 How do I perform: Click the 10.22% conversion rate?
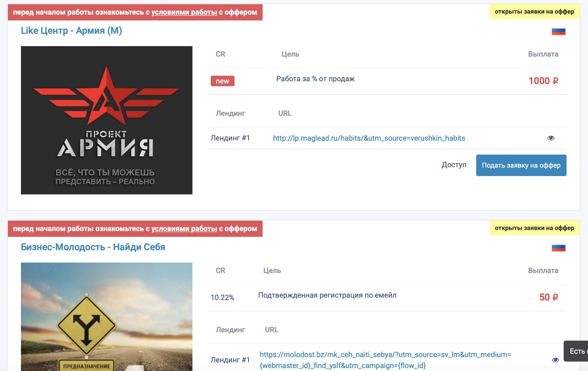pos(222,298)
